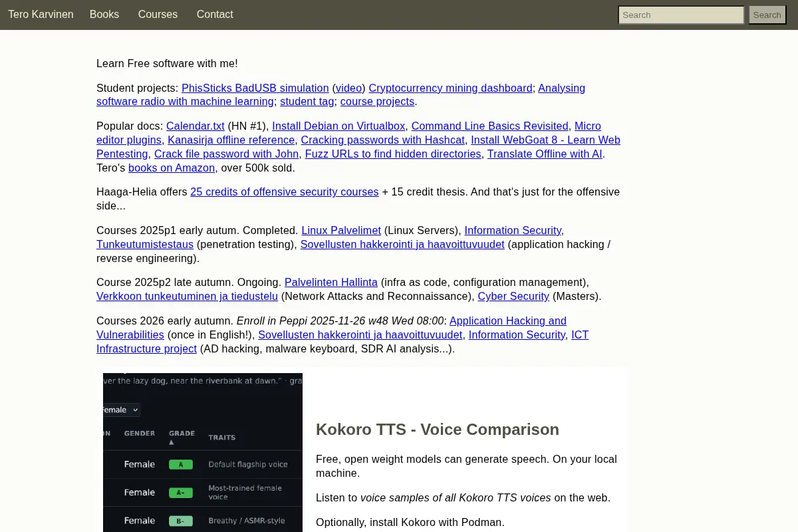This screenshot has width=798, height=532.
Task: Follow the books on Amazon link
Action: click(172, 168)
